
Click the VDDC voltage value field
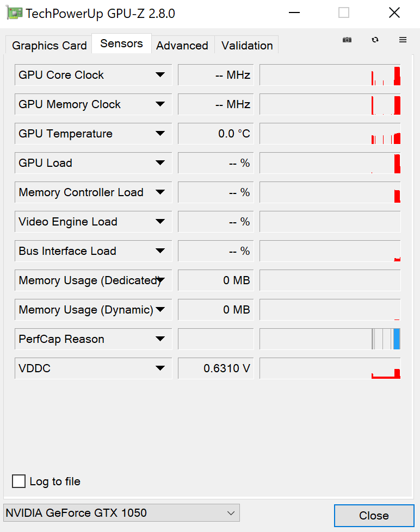click(216, 368)
